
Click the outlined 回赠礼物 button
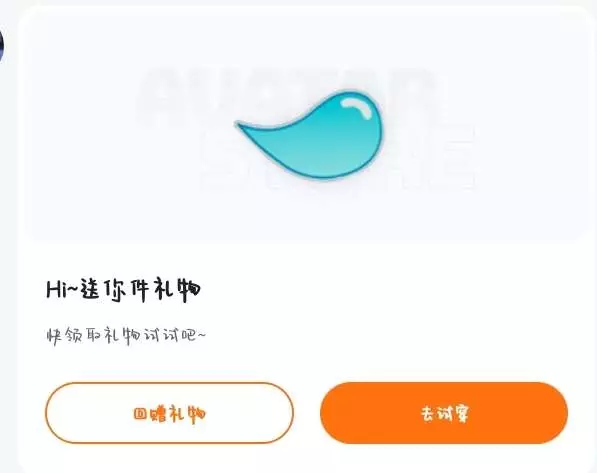(x=169, y=413)
